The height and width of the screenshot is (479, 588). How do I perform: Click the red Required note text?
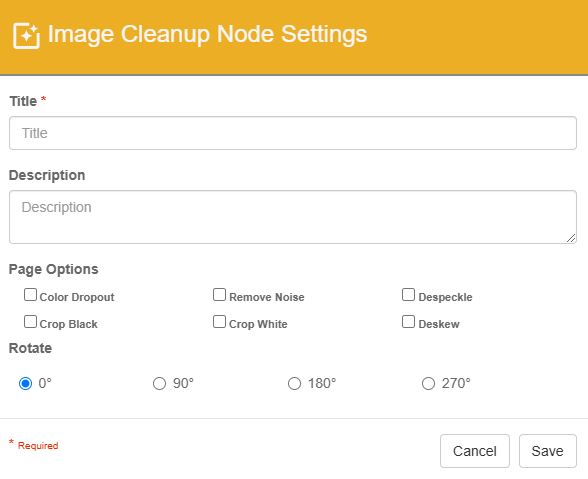pyautogui.click(x=38, y=446)
